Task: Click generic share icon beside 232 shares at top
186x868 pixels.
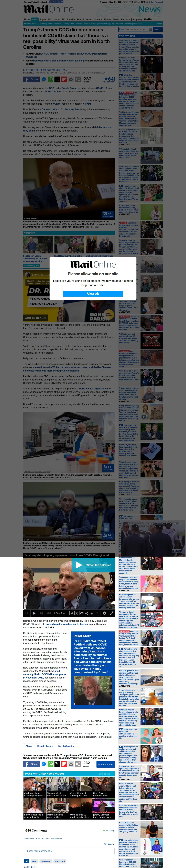Action: (x=78, y=80)
